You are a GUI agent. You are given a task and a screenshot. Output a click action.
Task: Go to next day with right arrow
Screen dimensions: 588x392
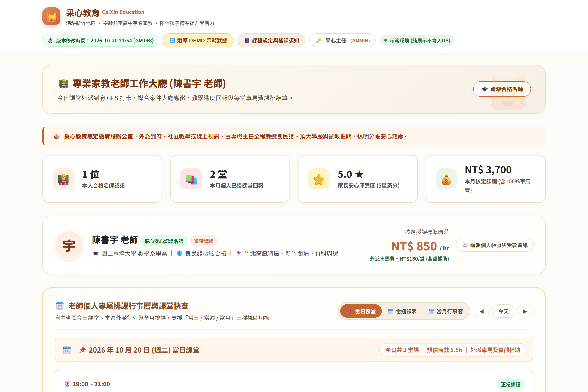[x=525, y=311]
